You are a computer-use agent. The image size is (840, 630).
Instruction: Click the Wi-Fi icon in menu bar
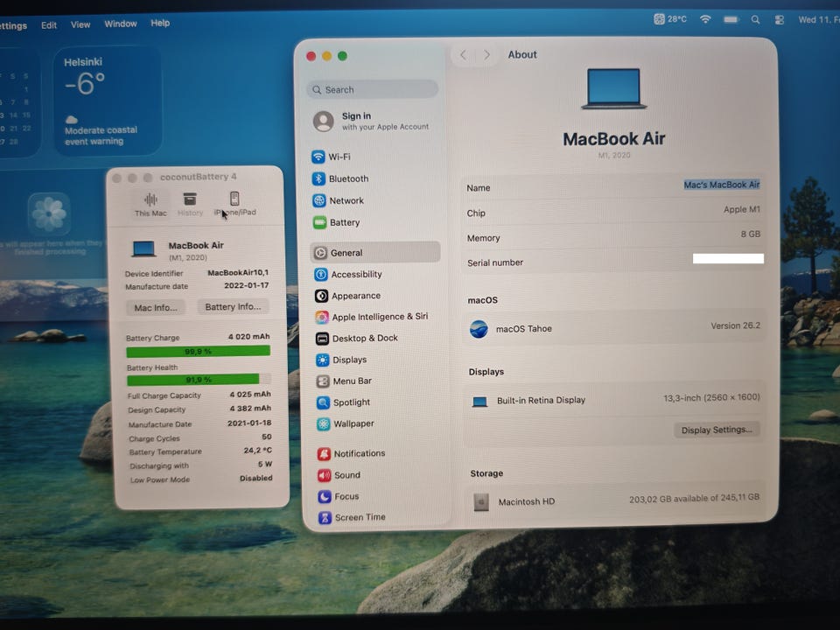point(705,19)
